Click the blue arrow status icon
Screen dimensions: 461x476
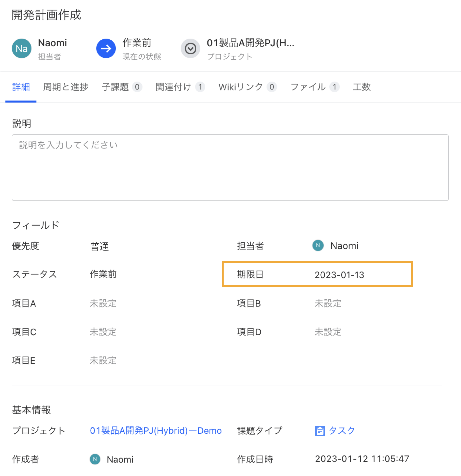106,49
